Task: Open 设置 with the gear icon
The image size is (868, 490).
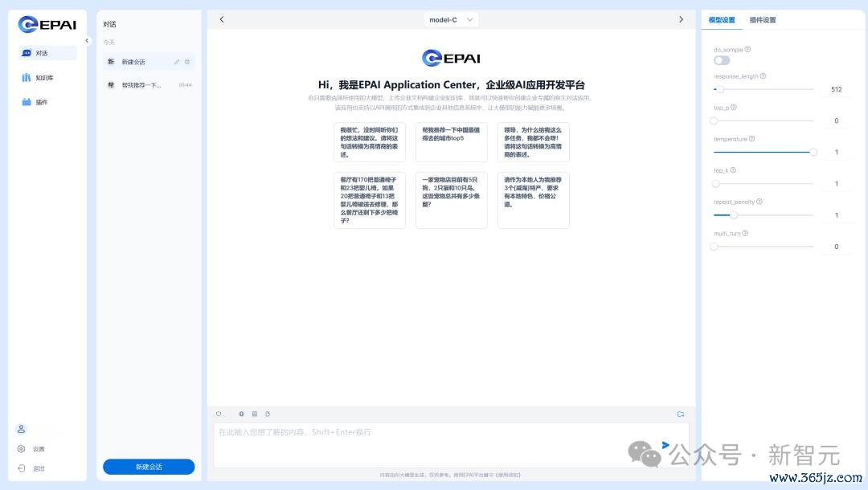Action: pos(21,449)
